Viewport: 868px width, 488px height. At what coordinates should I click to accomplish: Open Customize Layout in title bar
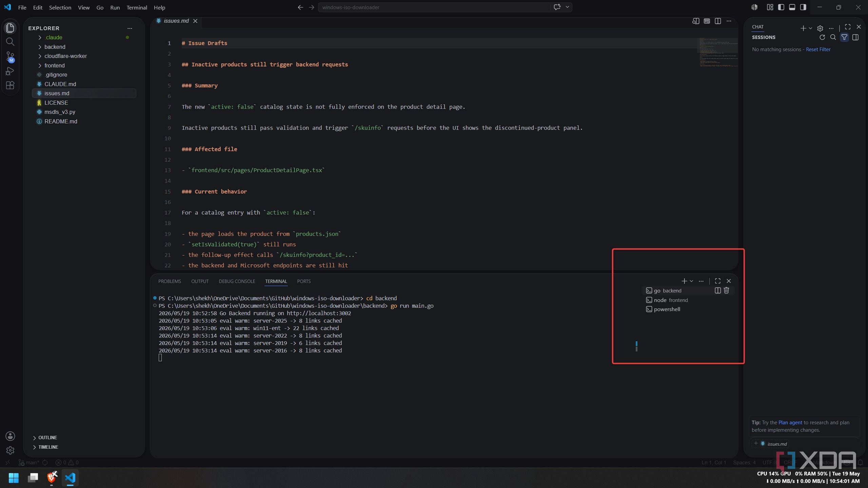pyautogui.click(x=770, y=7)
